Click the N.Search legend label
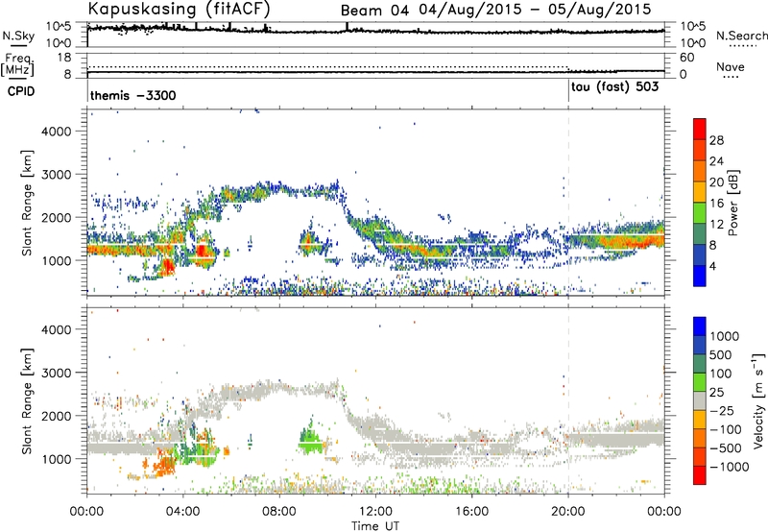This screenshot has width=768, height=532. tap(742, 36)
